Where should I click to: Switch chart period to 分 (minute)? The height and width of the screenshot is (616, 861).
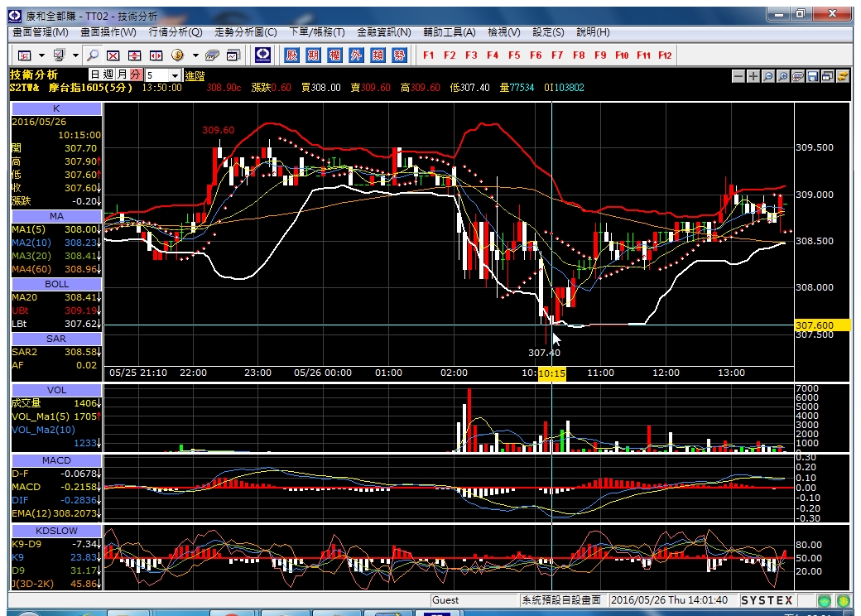point(135,75)
